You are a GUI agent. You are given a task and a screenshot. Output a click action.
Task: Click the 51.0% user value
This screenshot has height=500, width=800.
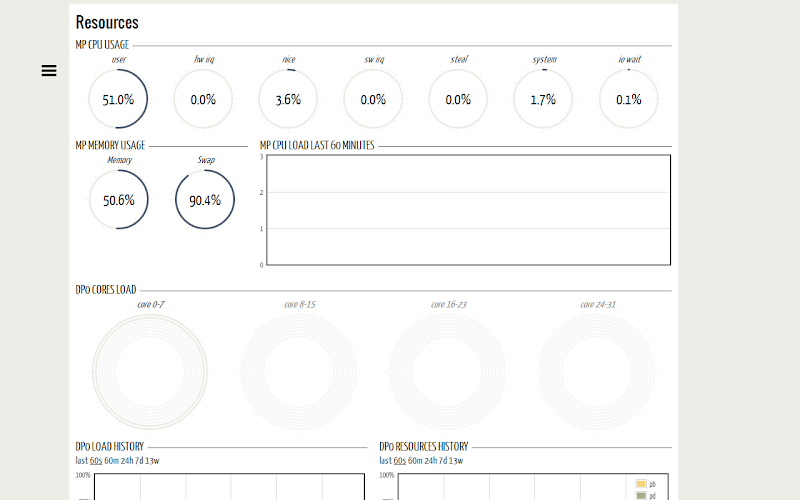point(118,99)
